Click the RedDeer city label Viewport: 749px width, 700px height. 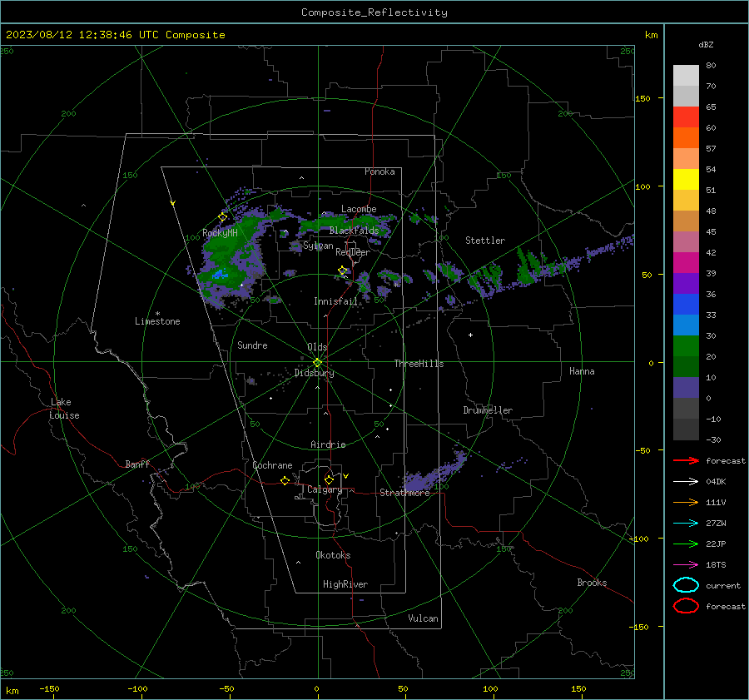point(353,252)
